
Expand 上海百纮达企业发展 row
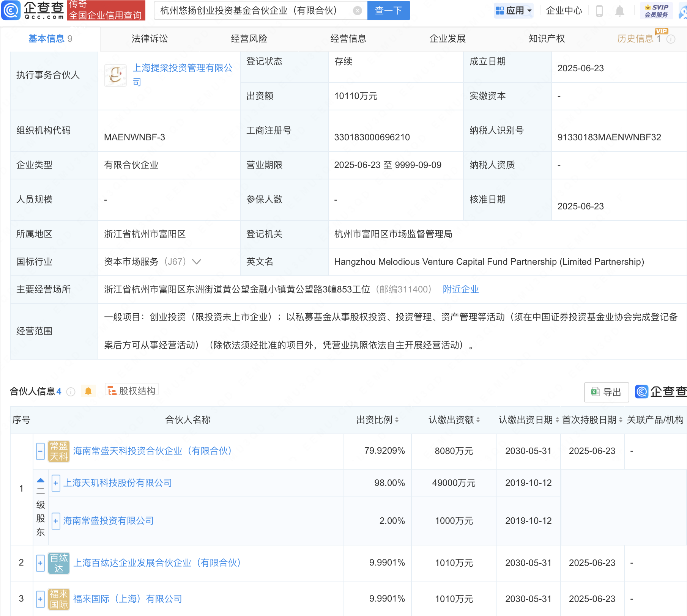(x=40, y=563)
